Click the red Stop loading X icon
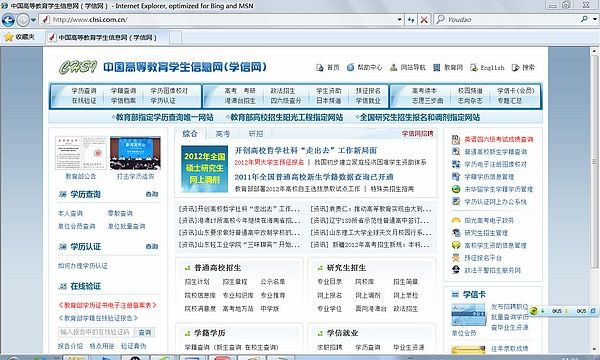The width and height of the screenshot is (600, 360). click(x=424, y=20)
